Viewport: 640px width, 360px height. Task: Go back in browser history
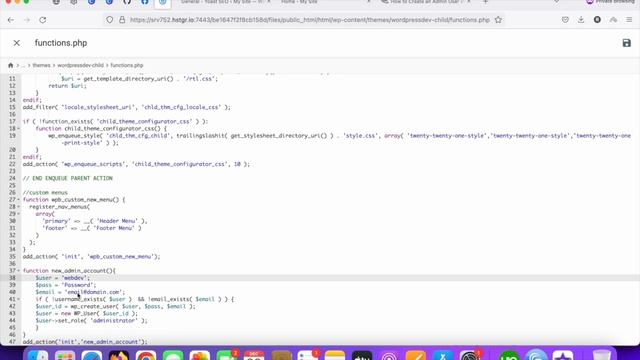(x=11, y=20)
